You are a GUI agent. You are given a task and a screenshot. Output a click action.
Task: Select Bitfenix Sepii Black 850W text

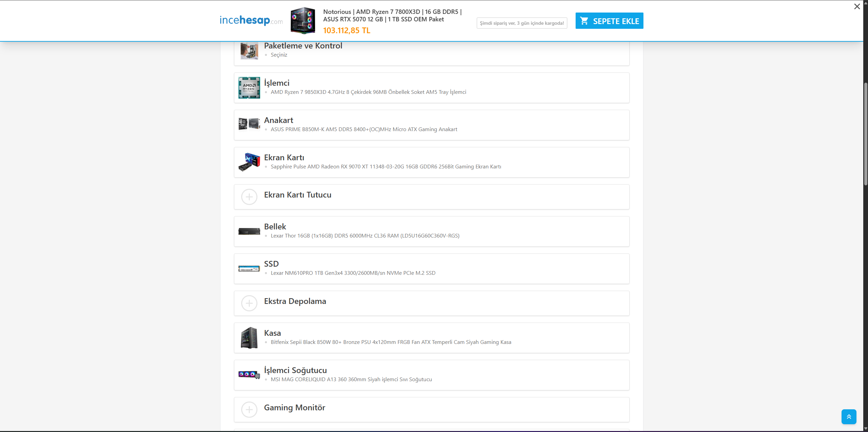[x=391, y=342]
